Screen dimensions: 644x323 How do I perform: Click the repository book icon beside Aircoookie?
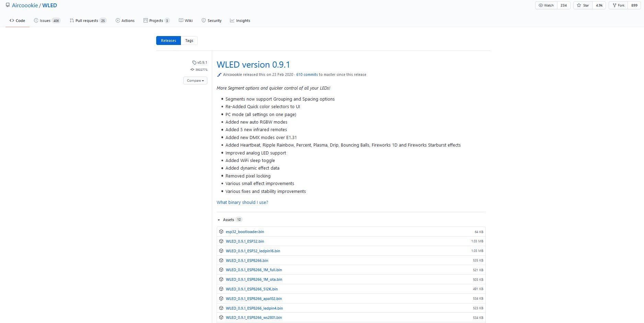coord(8,5)
